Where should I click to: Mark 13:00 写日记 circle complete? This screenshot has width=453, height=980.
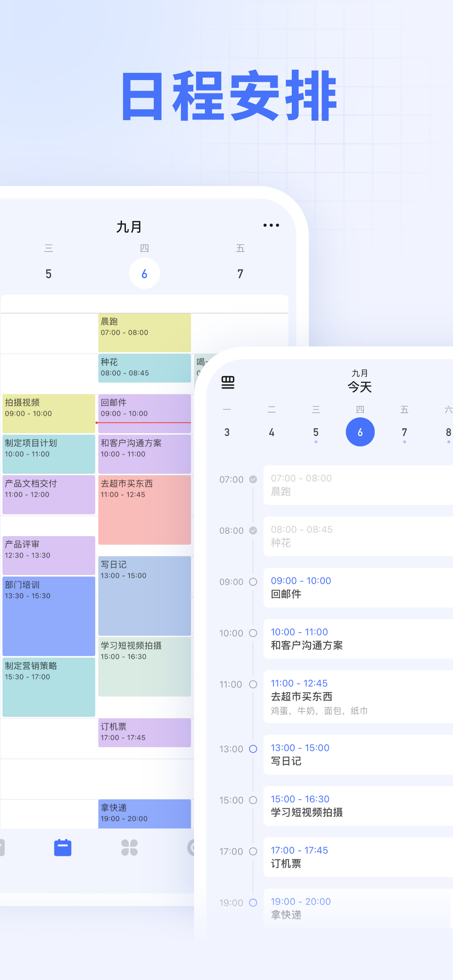click(x=253, y=749)
